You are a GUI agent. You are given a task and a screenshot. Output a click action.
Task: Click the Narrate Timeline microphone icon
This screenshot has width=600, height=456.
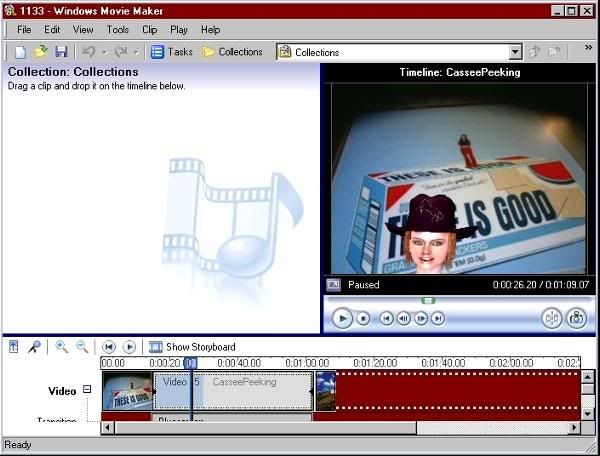(x=34, y=347)
